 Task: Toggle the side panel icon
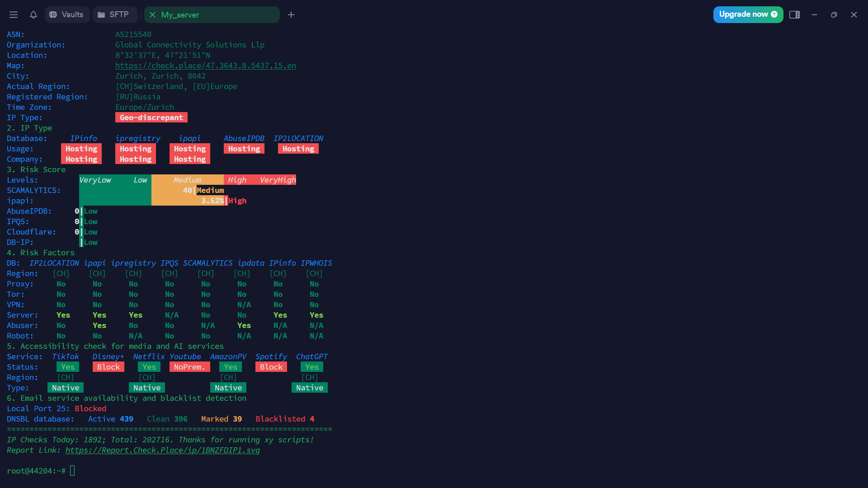click(794, 15)
